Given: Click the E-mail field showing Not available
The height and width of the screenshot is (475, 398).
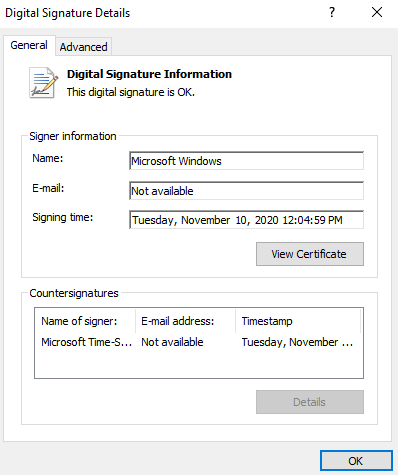Looking at the screenshot, I should tap(246, 191).
